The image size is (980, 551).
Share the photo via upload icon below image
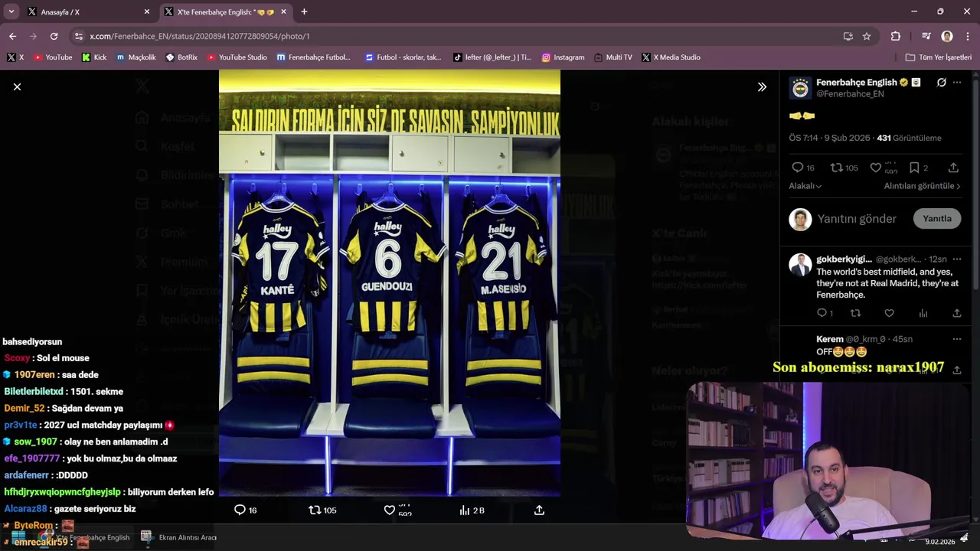coord(539,510)
